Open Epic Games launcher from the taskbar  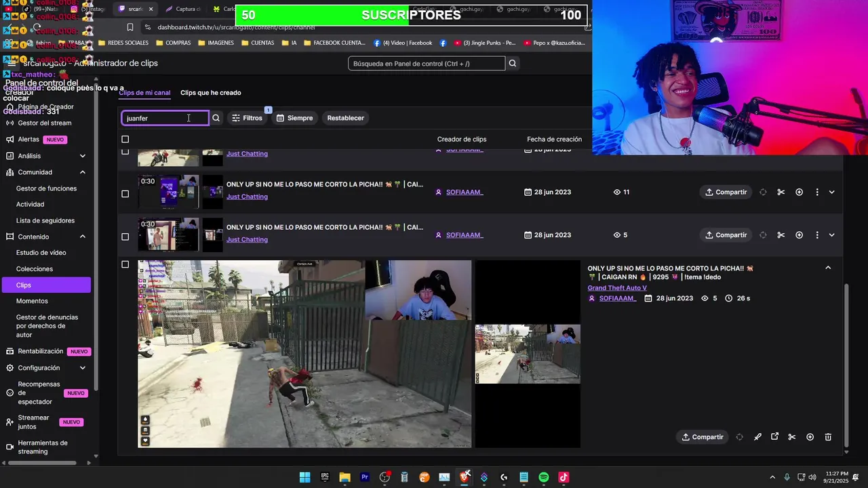coord(325,477)
